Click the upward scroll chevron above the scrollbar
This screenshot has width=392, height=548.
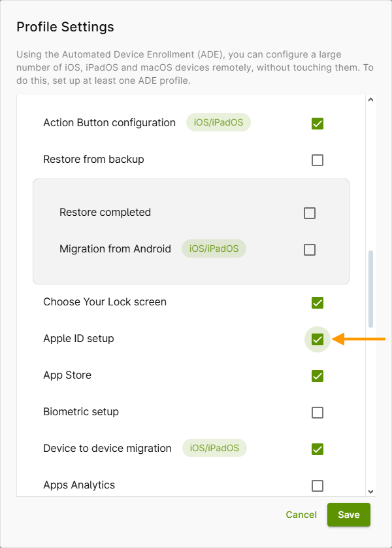pyautogui.click(x=370, y=99)
